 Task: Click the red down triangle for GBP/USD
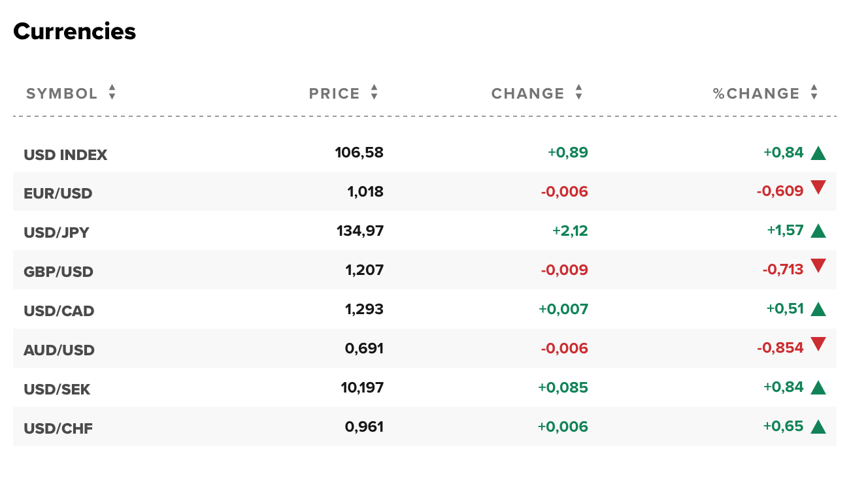click(818, 266)
